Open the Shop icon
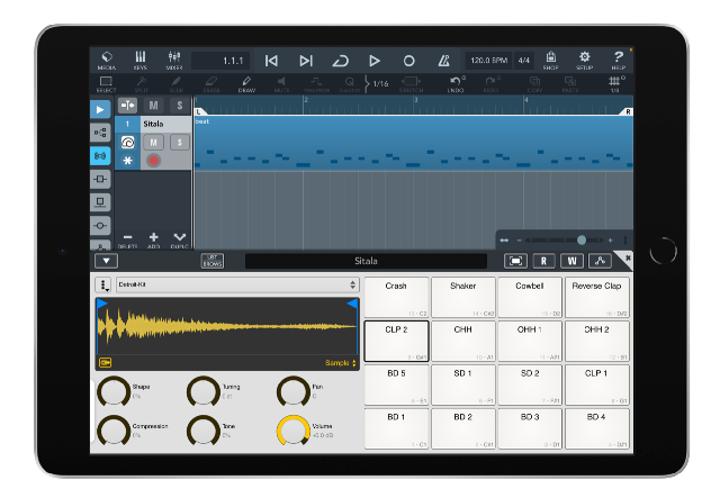Screen dimensions: 720x498 click(x=551, y=60)
